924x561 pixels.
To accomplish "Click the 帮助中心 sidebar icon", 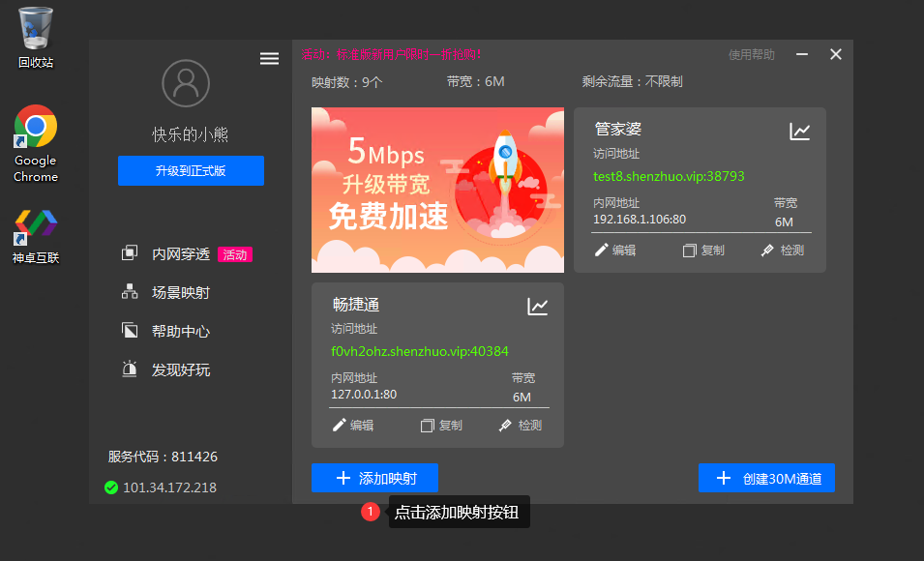I will tap(130, 330).
